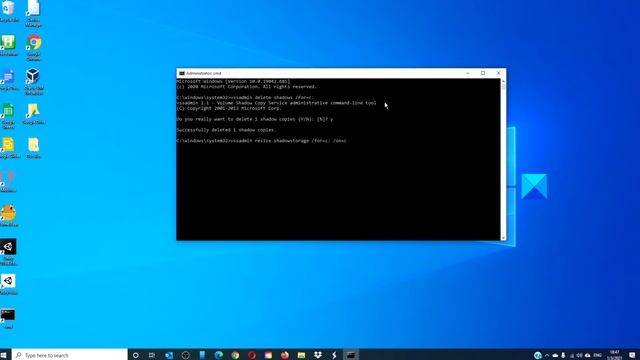The width and height of the screenshot is (640, 360).
Task: Open the cmd window system menu icon
Action: (182, 73)
